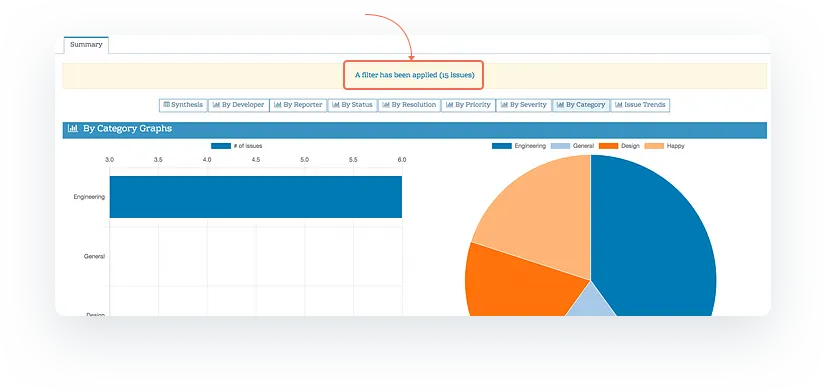The image size is (826, 391).
Task: Click the '# of issues' legend text
Action: [248, 146]
